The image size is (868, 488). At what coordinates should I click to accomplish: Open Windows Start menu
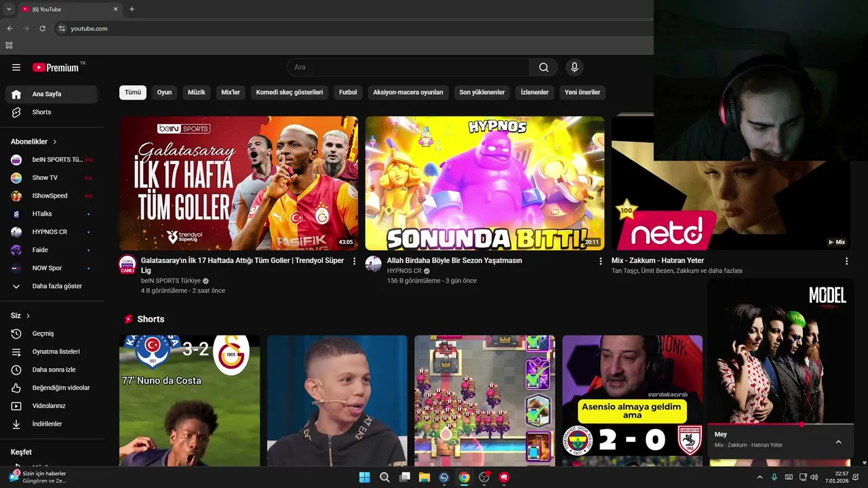tap(364, 477)
